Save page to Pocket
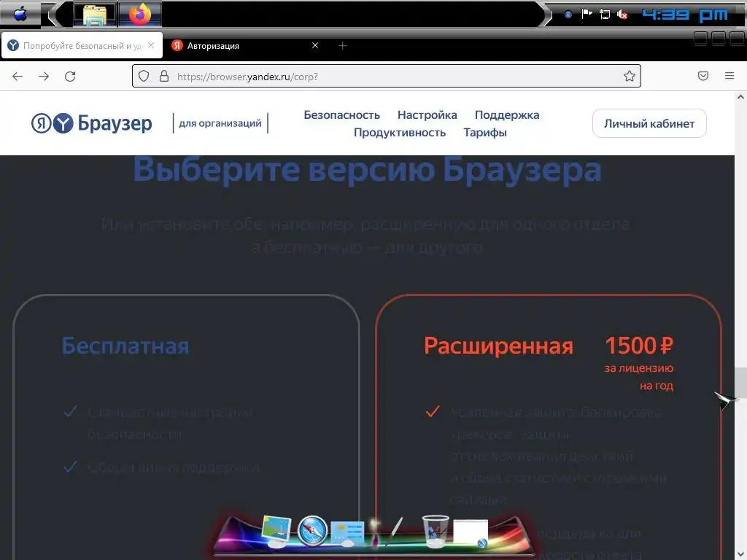747x560 pixels. 703,76
